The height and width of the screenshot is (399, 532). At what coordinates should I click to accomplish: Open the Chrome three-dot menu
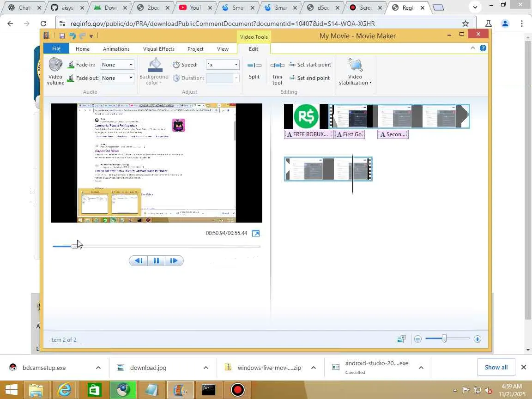tap(522, 24)
